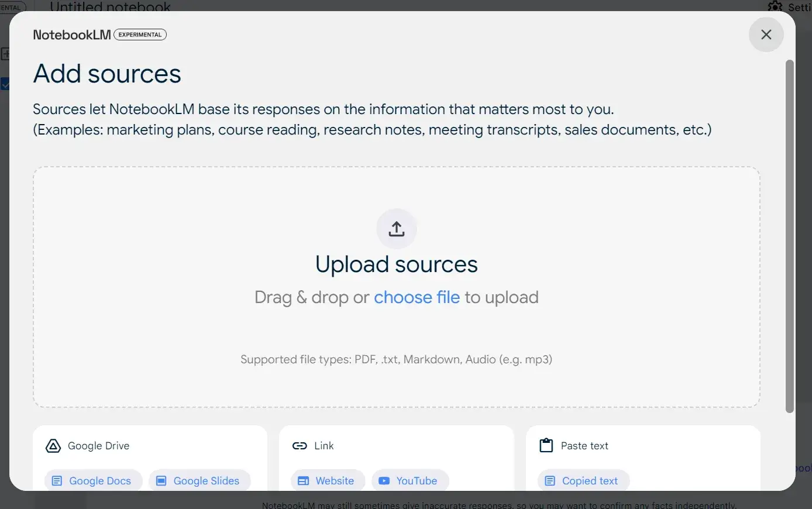
Task: Click the Google Drive triangle icon
Action: click(x=53, y=446)
